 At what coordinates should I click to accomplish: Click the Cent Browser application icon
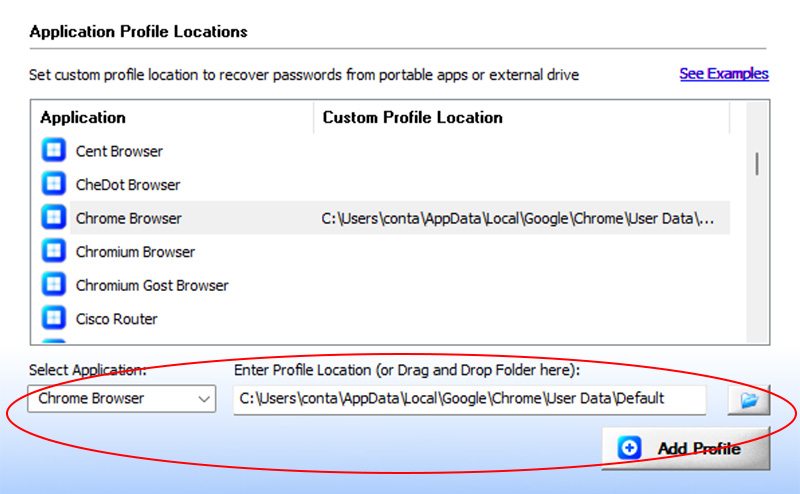point(54,150)
